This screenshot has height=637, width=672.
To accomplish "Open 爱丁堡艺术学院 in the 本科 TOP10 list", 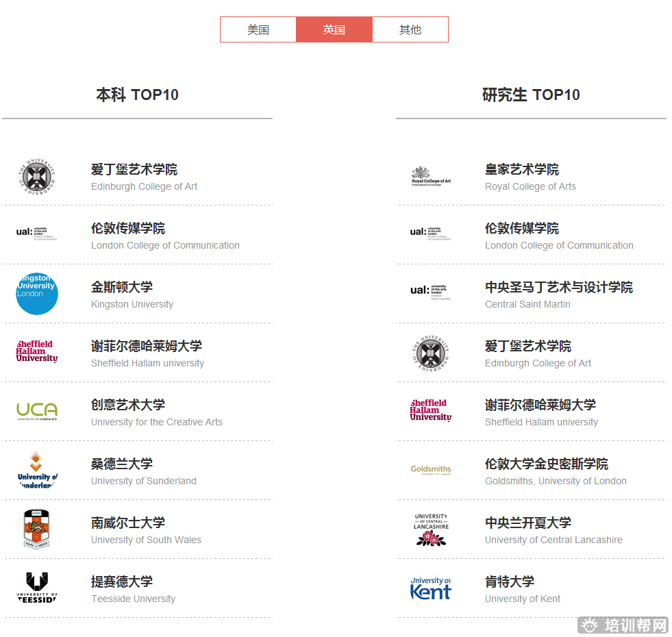I will tap(134, 169).
